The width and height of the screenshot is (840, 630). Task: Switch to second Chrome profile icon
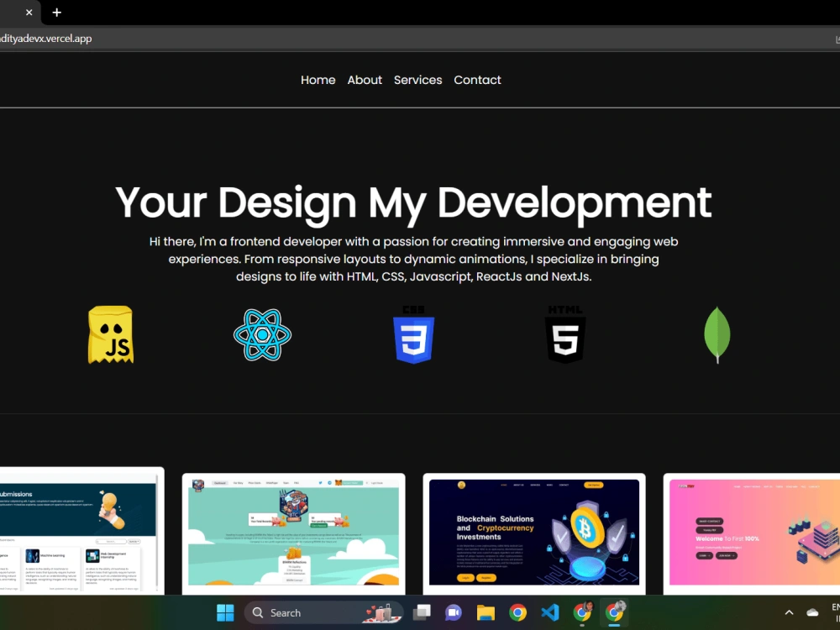coord(582,612)
